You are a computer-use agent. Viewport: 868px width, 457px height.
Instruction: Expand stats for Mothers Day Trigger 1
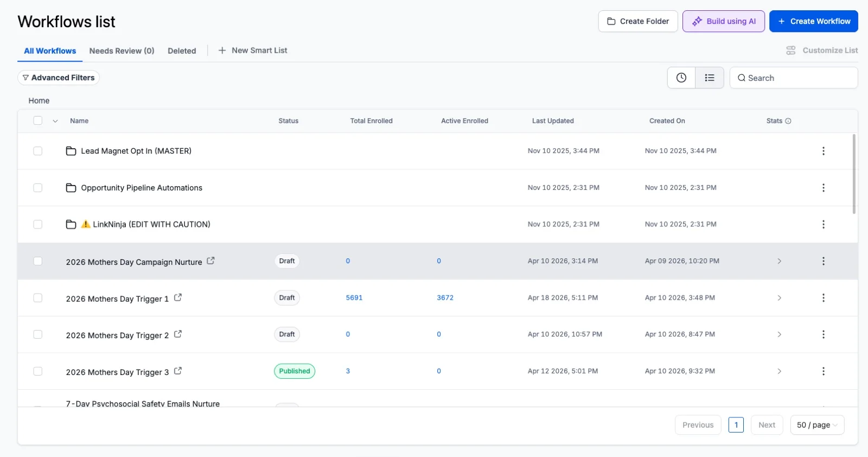click(x=780, y=298)
